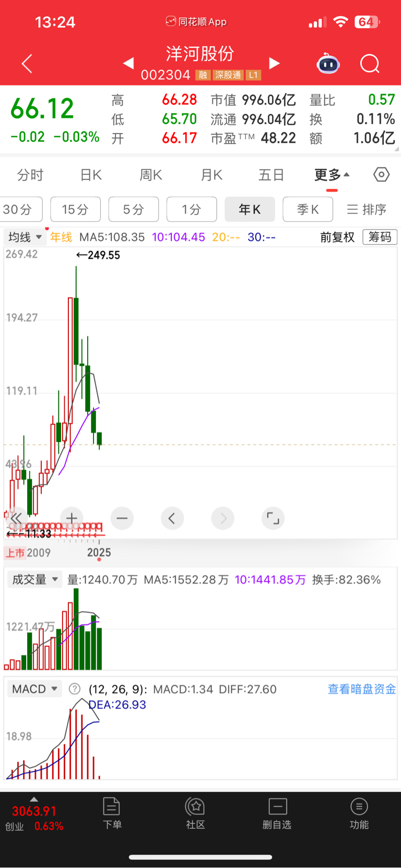
Task: Select 年K period
Action: tap(250, 209)
